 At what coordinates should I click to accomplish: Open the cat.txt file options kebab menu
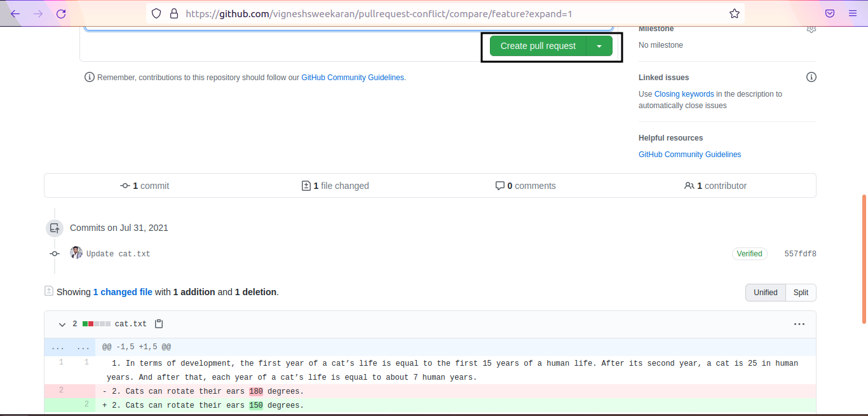[x=799, y=324]
